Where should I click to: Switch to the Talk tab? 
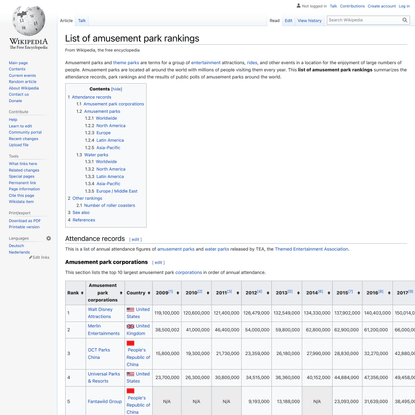tap(82, 21)
